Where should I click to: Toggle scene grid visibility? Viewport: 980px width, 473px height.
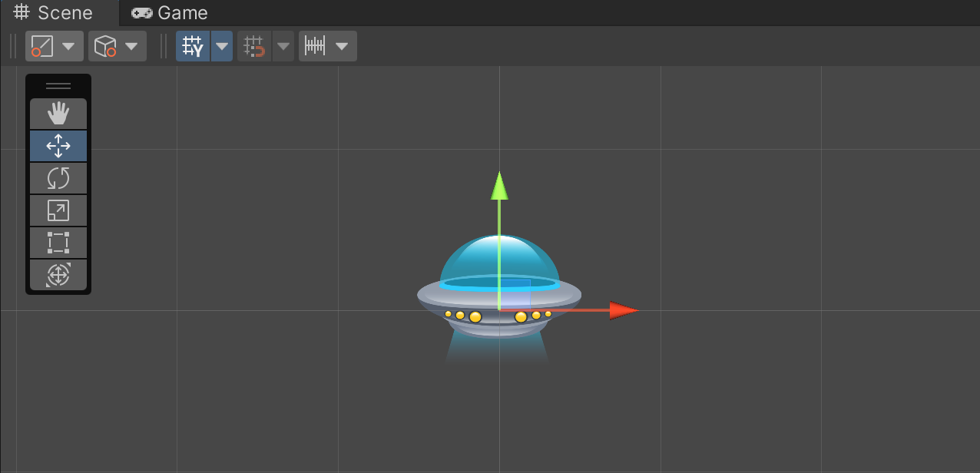click(x=193, y=46)
